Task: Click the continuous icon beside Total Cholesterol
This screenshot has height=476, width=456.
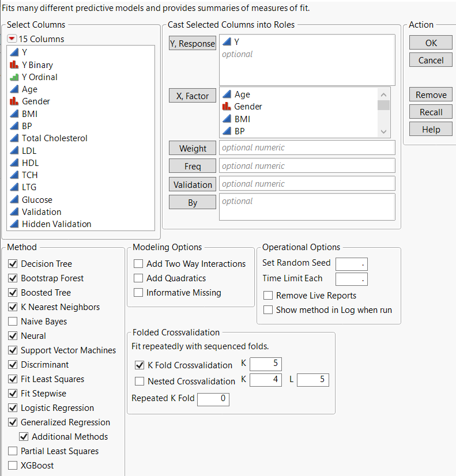Action: (x=14, y=138)
